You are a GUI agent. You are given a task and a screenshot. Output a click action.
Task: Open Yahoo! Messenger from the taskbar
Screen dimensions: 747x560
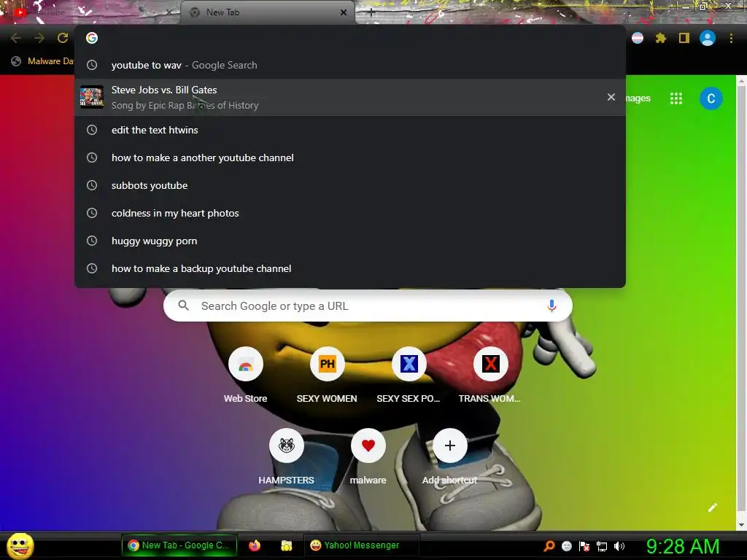(361, 545)
